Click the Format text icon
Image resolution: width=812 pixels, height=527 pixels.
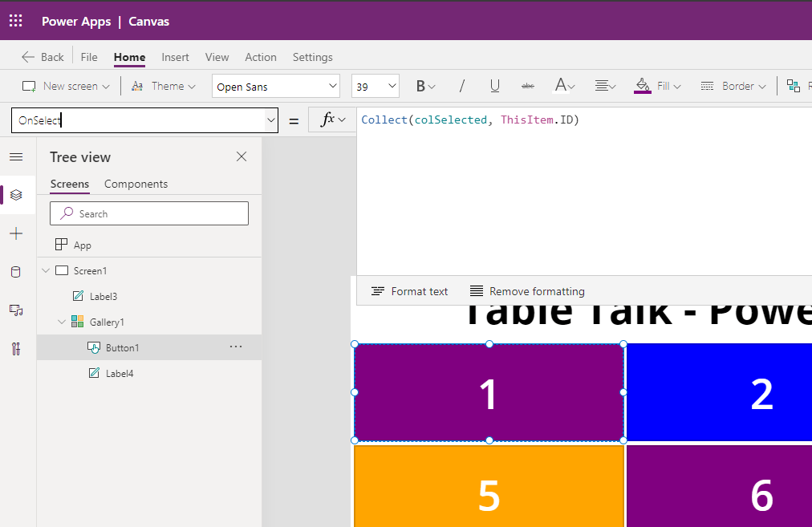click(378, 291)
